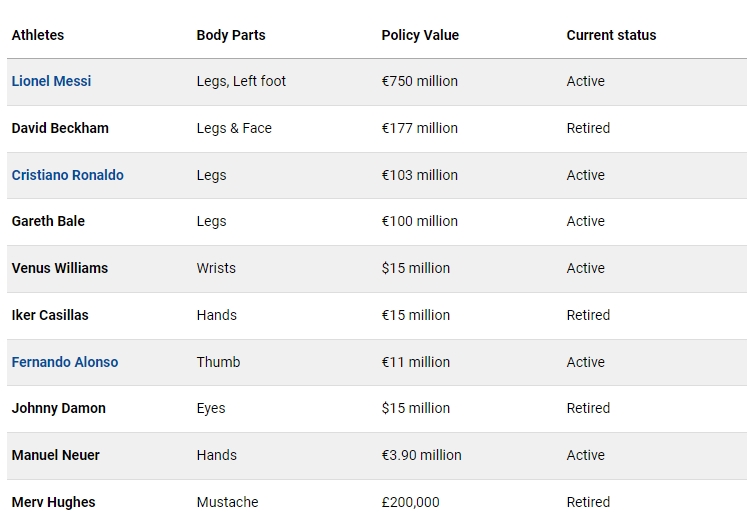Open the Cristiano Ronaldo link

pos(67,175)
